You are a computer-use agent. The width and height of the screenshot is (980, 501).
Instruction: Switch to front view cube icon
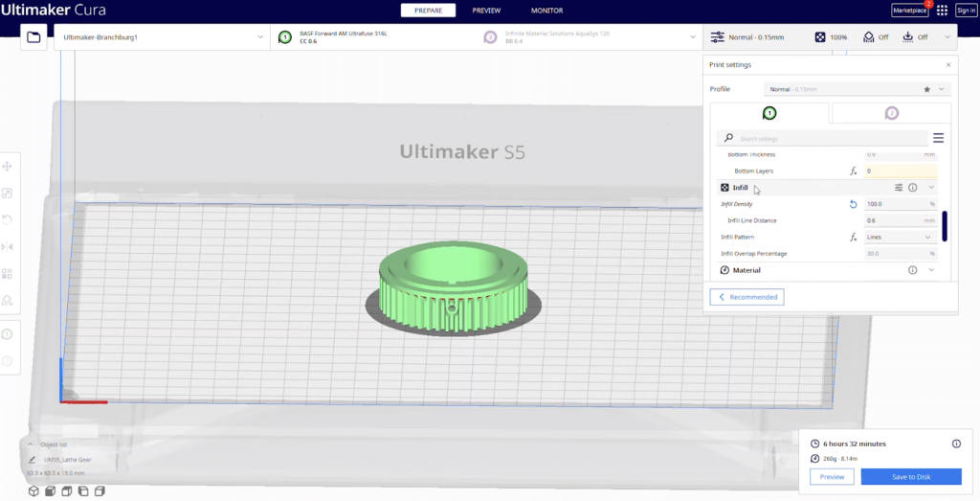tap(51, 491)
